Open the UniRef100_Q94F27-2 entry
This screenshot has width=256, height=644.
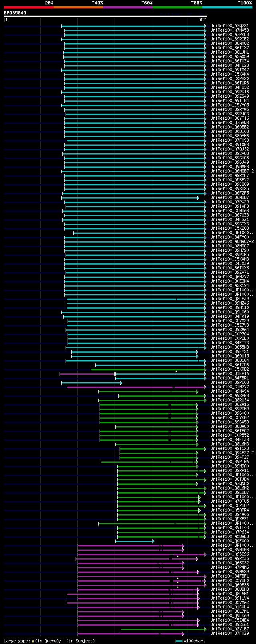(232, 453)
